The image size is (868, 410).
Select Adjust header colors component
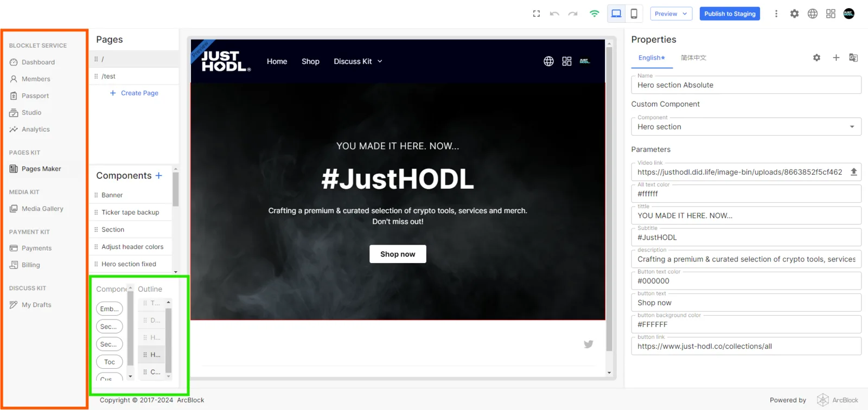pos(131,247)
